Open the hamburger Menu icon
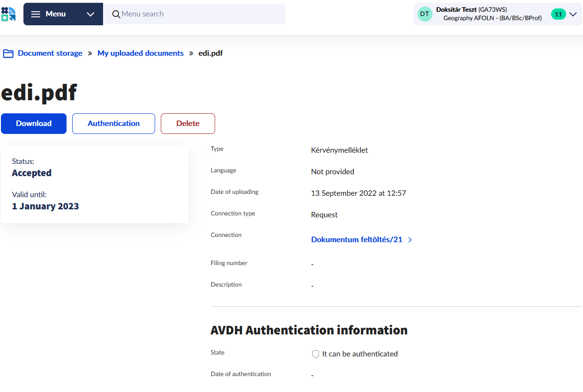The height and width of the screenshot is (392, 583). click(36, 14)
